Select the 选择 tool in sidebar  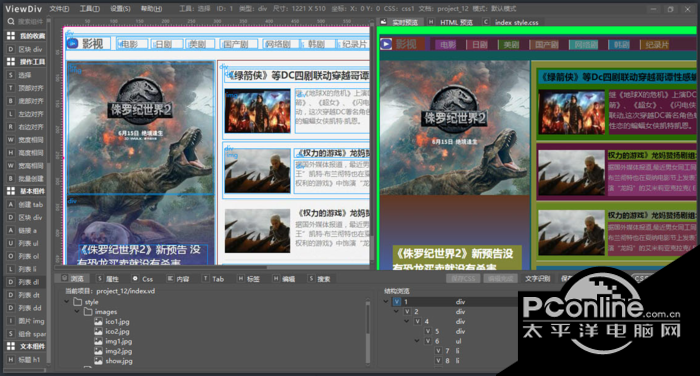(x=25, y=75)
